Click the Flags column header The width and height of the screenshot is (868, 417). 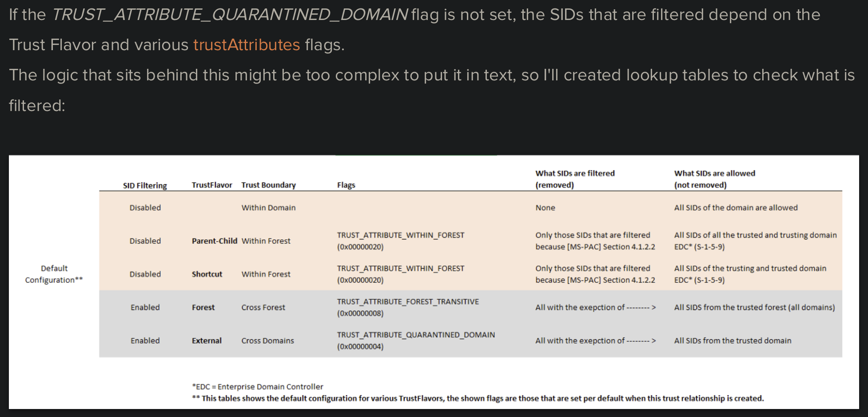point(346,185)
